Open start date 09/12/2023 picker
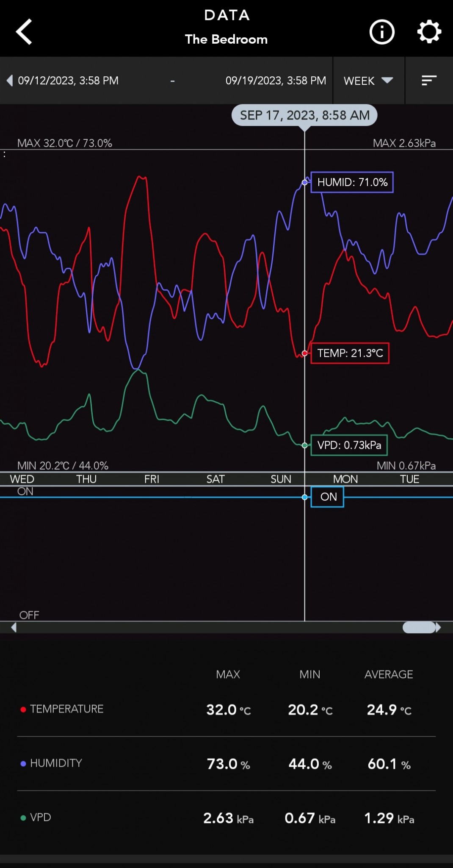The width and height of the screenshot is (453, 868). [x=68, y=81]
